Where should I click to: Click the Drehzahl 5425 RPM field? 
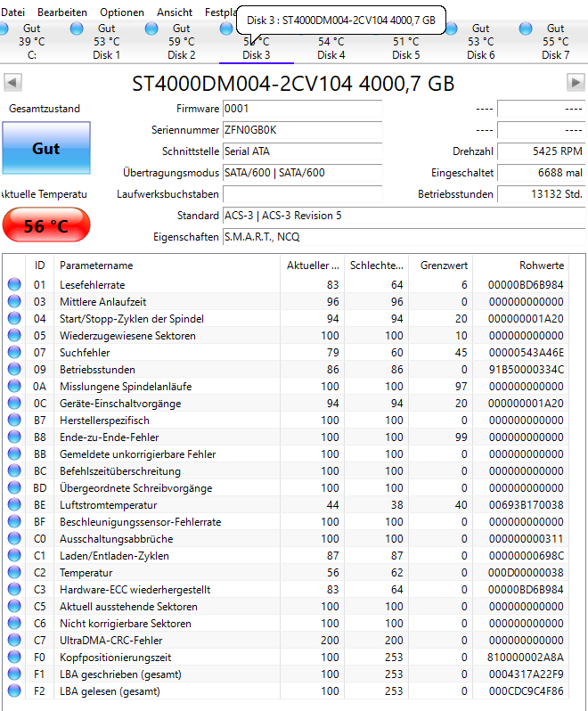542,151
